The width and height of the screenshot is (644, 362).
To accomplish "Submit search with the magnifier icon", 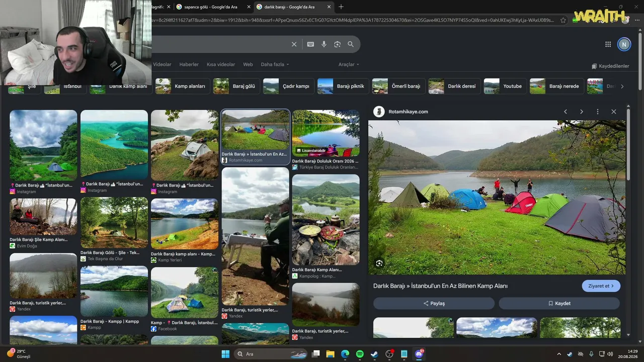I will click(351, 44).
